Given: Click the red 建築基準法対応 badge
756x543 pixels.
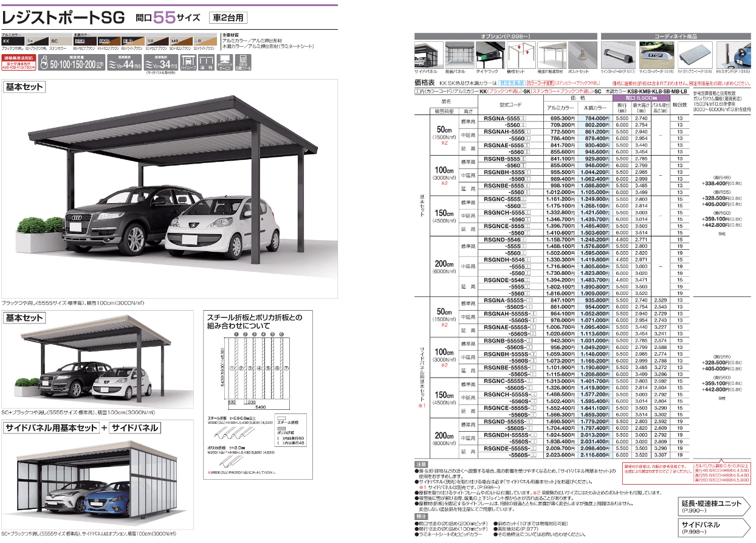Looking at the screenshot, I should click(20, 62).
